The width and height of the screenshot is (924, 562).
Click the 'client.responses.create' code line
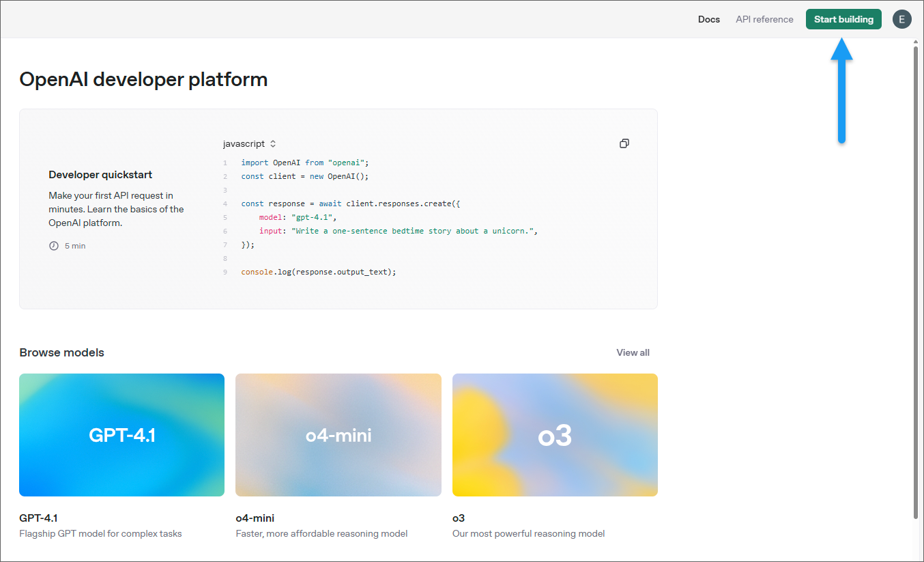[x=352, y=203]
